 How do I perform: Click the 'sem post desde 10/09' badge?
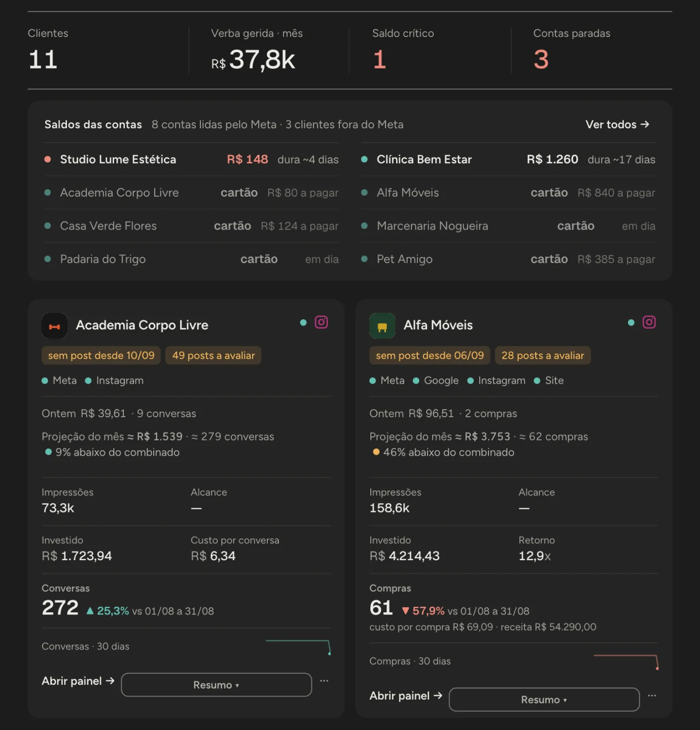(x=101, y=355)
